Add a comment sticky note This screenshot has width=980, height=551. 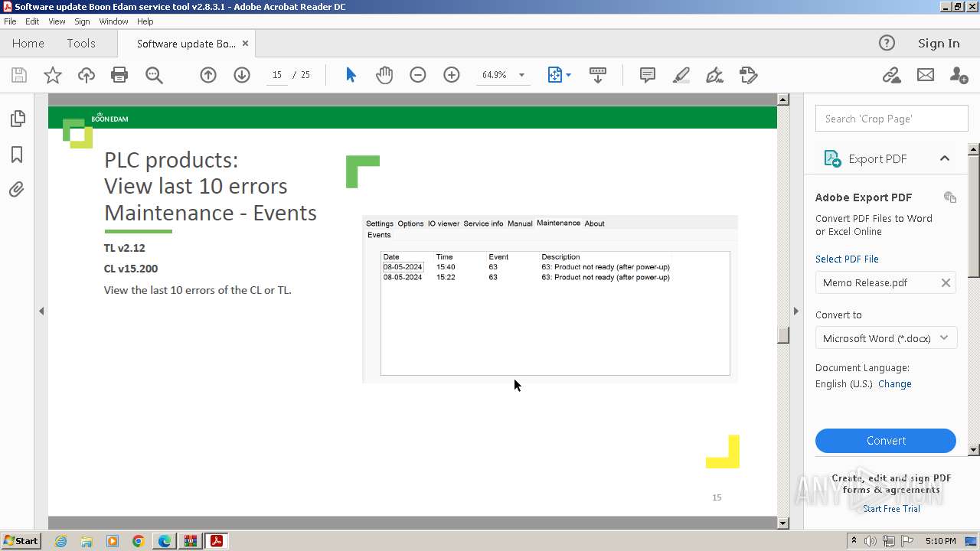648,75
